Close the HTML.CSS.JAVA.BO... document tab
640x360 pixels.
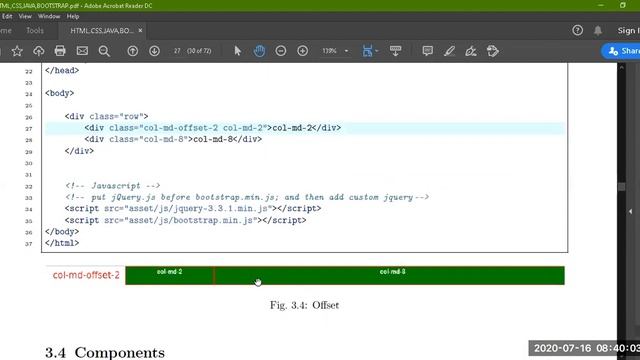tap(140, 31)
